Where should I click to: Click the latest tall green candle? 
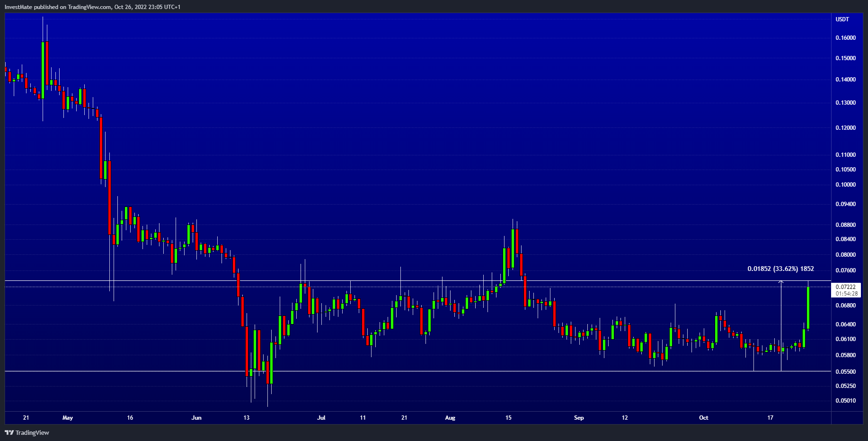click(x=808, y=308)
